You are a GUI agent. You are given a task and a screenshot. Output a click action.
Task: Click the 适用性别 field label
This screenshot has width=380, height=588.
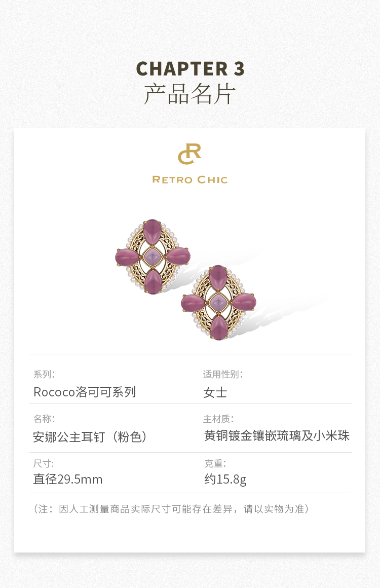222,374
